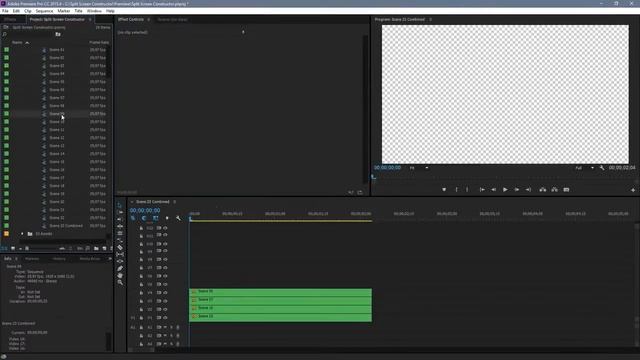
Task: Open the Clip menu
Action: point(28,11)
